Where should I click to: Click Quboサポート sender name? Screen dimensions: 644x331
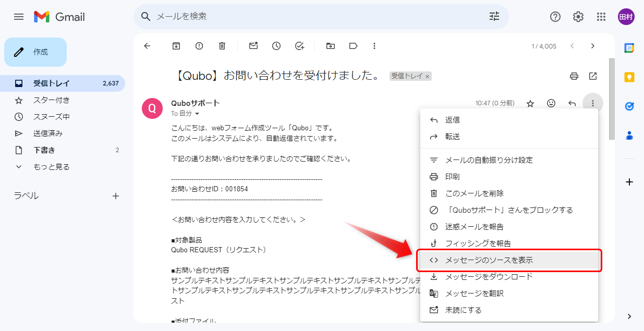(x=196, y=103)
